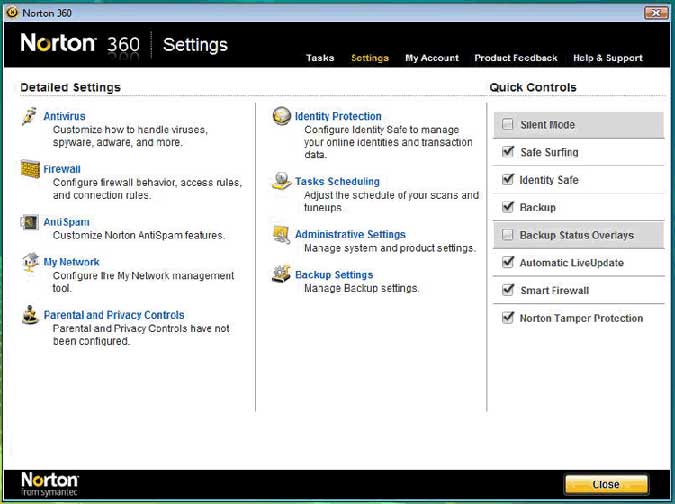Image resolution: width=675 pixels, height=504 pixels.
Task: Uncheck Norton Tamper Protection
Action: pos(508,317)
